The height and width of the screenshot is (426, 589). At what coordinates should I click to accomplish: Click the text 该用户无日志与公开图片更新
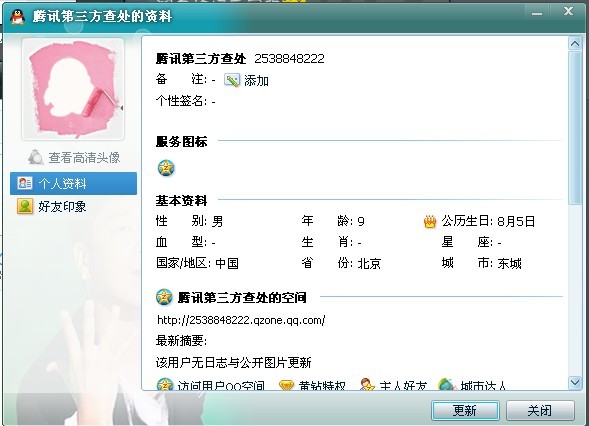coord(233,363)
